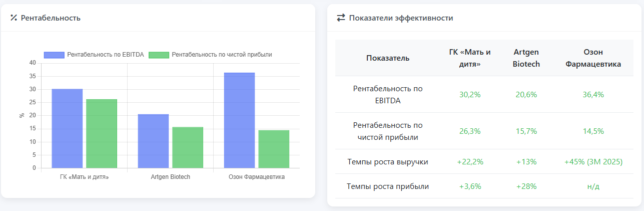
Task: Click the arrows icon beside Показатели эффективности
Action: coord(341,18)
